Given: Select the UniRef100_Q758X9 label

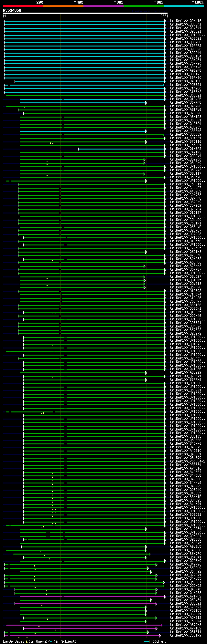Looking at the screenshot, I should (x=186, y=561).
